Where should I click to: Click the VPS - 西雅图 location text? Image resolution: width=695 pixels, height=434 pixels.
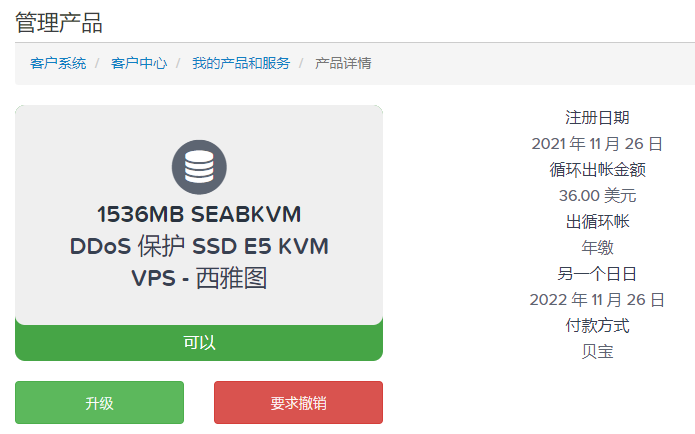click(199, 279)
